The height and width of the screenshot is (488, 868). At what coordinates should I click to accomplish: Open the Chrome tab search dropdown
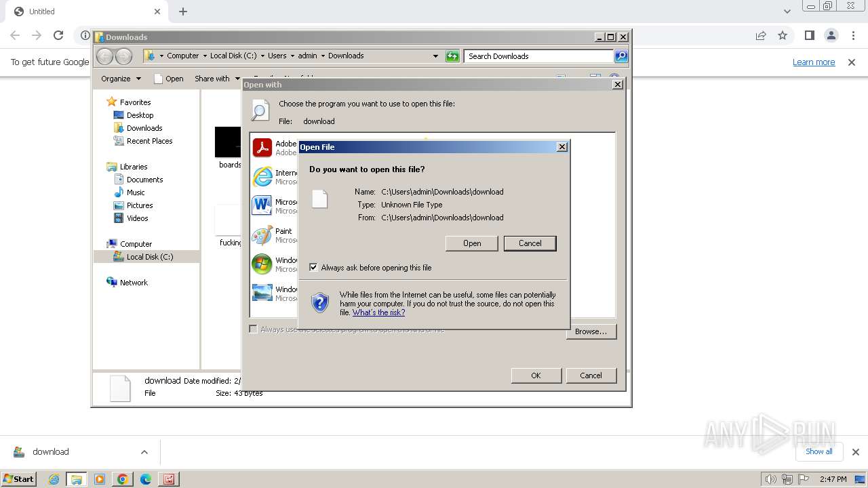(x=787, y=12)
